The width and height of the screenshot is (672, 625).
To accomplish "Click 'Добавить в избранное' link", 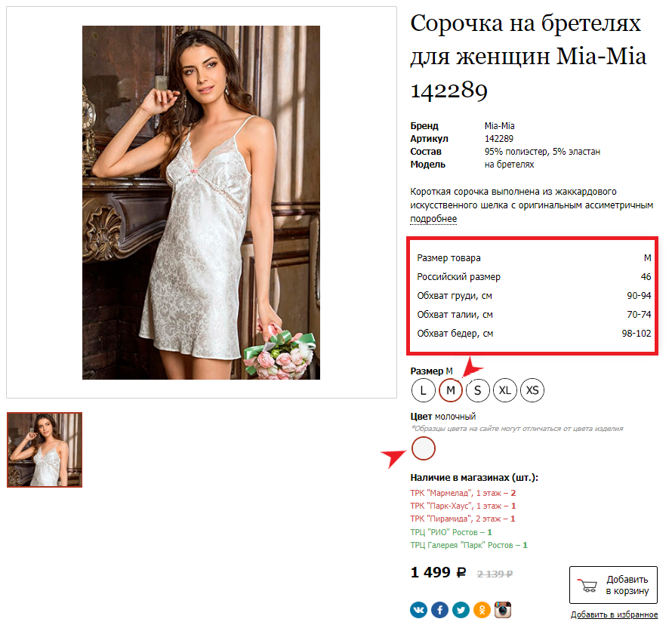I will pyautogui.click(x=614, y=614).
